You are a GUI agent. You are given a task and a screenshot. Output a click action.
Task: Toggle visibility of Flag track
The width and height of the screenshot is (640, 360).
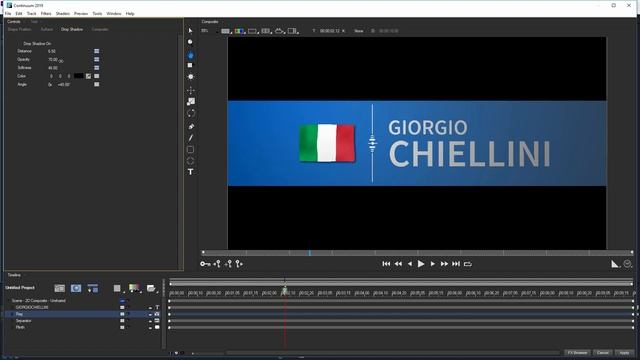[122, 314]
